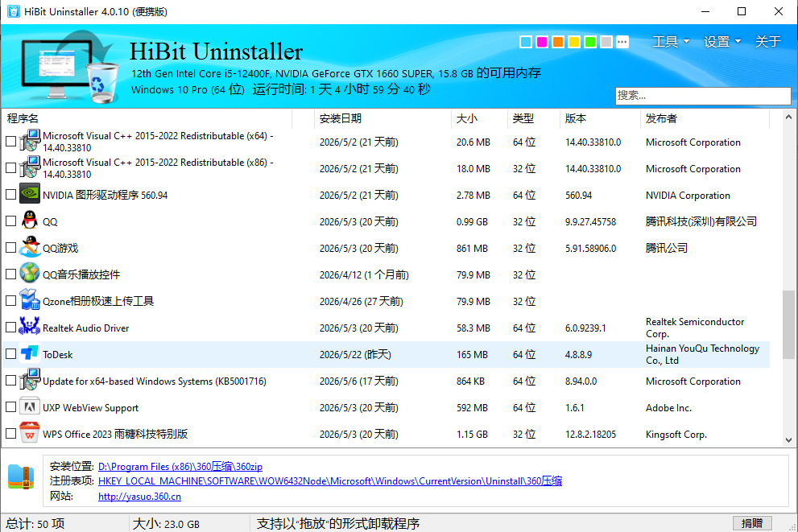This screenshot has height=532, width=798.
Task: Choose the yellow theme color swatch
Action: point(574,42)
